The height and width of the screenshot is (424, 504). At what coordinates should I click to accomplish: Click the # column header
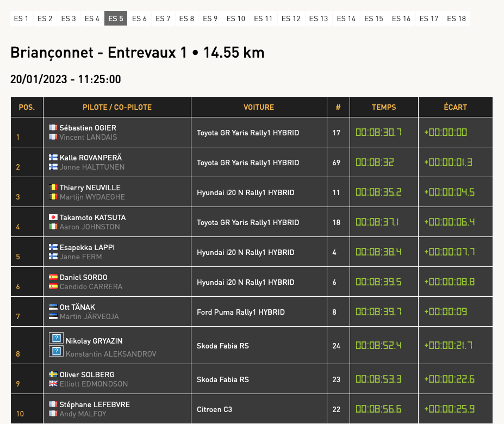click(338, 107)
